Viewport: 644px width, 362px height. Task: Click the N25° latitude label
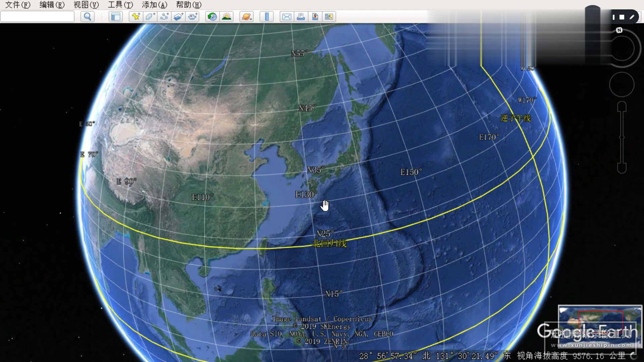tap(325, 234)
